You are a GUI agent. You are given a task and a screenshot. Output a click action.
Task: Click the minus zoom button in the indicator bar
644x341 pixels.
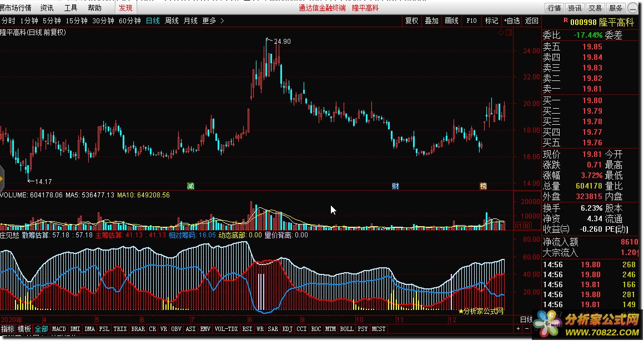point(526,329)
